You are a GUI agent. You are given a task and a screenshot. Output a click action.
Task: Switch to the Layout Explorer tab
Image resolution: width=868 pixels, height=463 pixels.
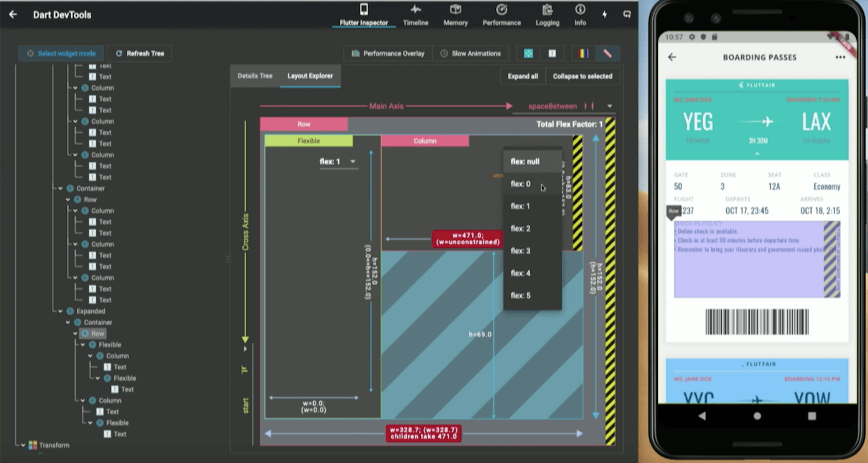pos(310,76)
